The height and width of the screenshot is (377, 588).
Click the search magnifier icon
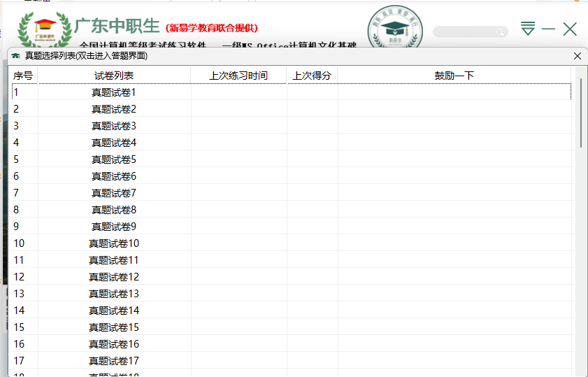[x=499, y=32]
